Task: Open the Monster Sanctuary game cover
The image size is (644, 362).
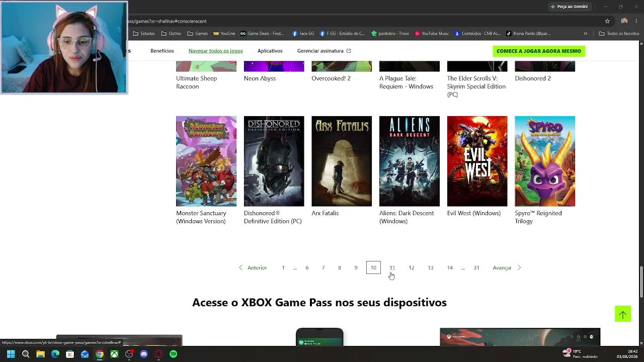Action: [x=206, y=161]
